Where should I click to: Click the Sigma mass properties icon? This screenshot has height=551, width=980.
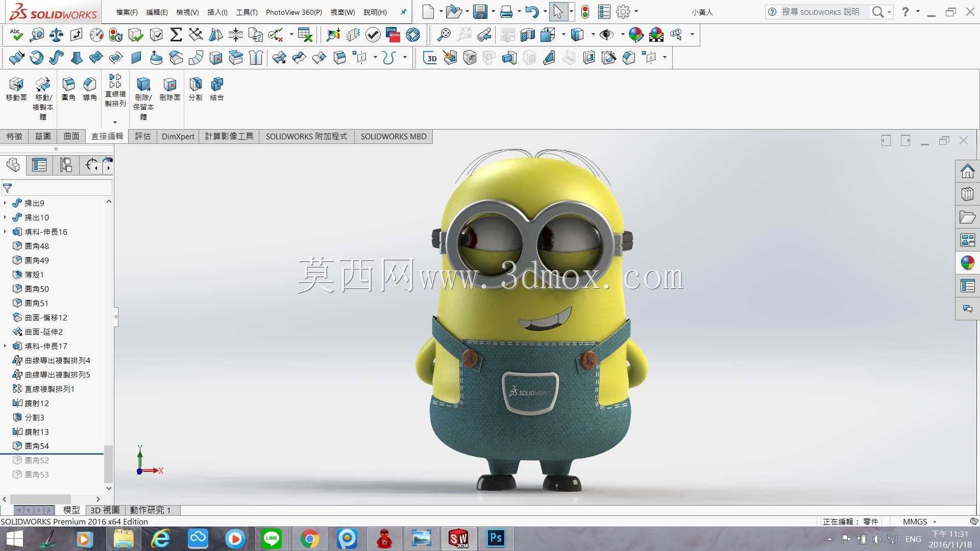tap(176, 35)
